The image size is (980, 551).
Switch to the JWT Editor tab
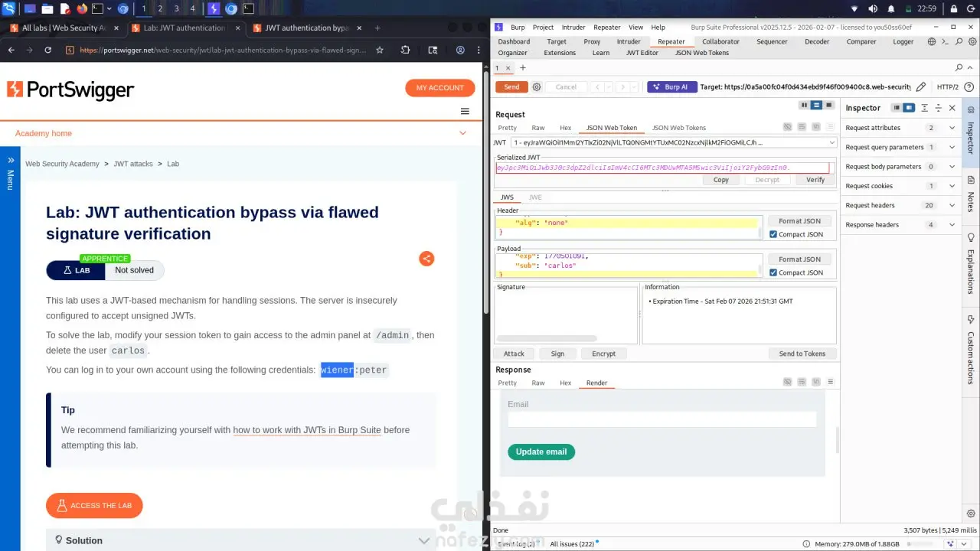coord(642,53)
